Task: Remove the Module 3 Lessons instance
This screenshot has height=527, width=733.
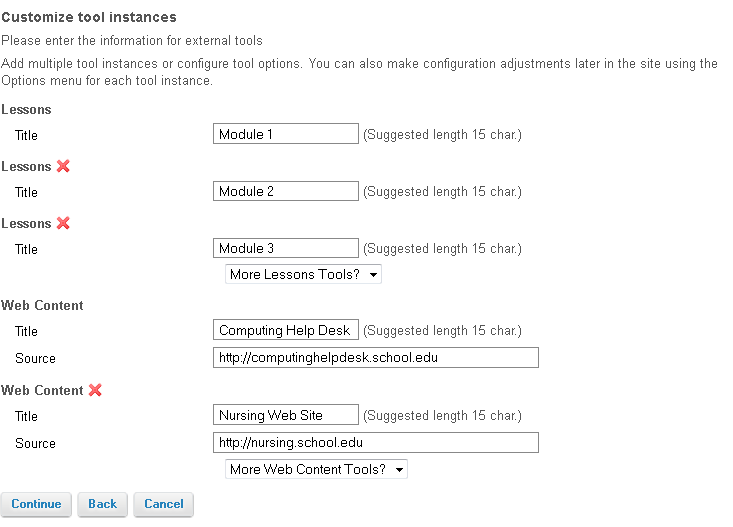Action: pos(63,223)
